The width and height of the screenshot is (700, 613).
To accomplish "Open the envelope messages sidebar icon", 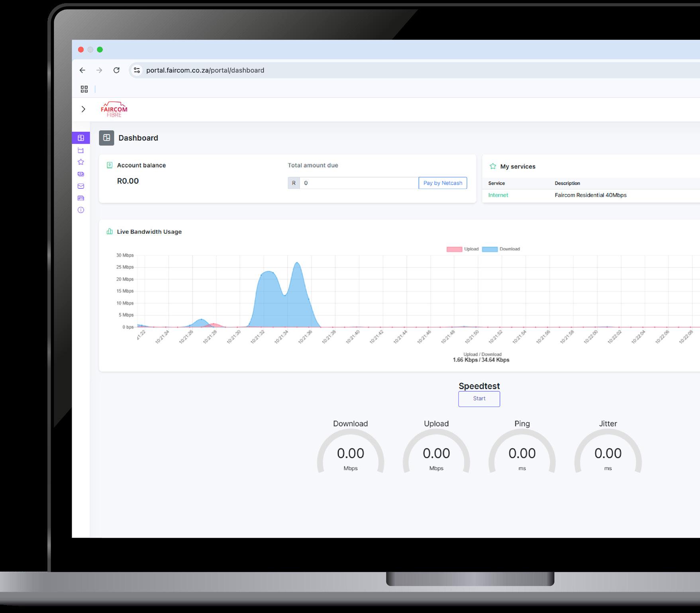I will tap(81, 186).
